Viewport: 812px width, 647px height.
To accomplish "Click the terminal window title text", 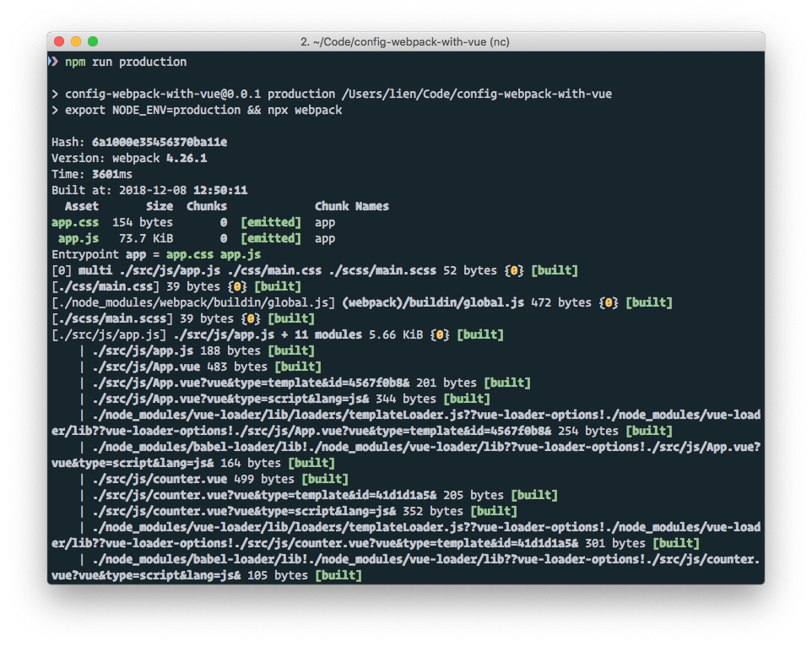I will 405,41.
